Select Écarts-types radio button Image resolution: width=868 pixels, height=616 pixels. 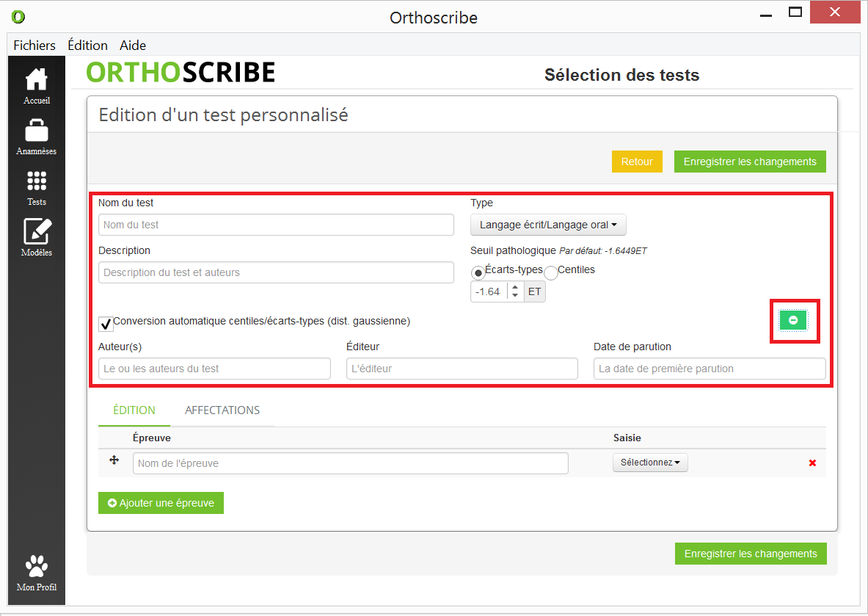pos(478,273)
